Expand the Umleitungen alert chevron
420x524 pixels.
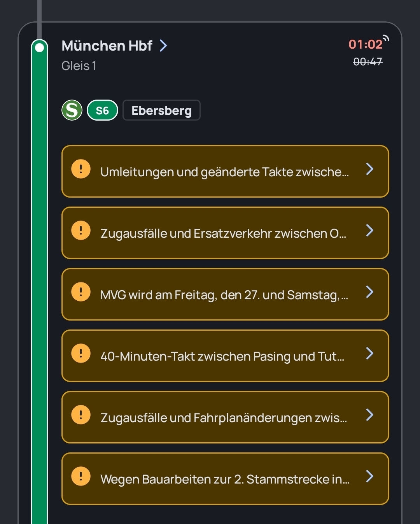370,169
